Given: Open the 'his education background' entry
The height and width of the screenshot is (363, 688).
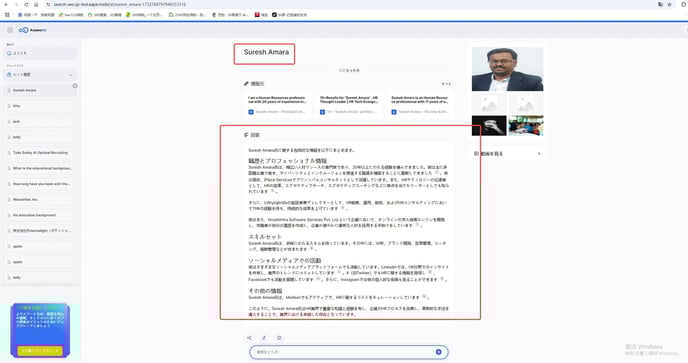Looking at the screenshot, I should (x=40, y=215).
